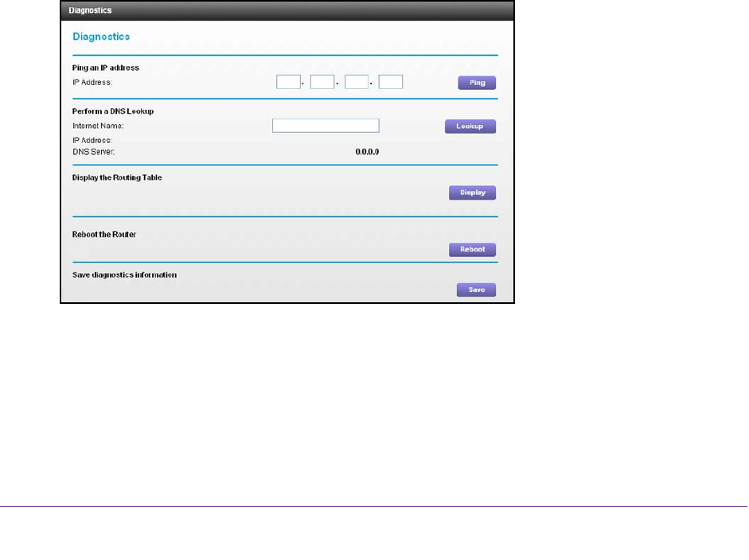
Task: Click the 'IP Address:' label under DNS Lookup
Action: click(x=92, y=140)
